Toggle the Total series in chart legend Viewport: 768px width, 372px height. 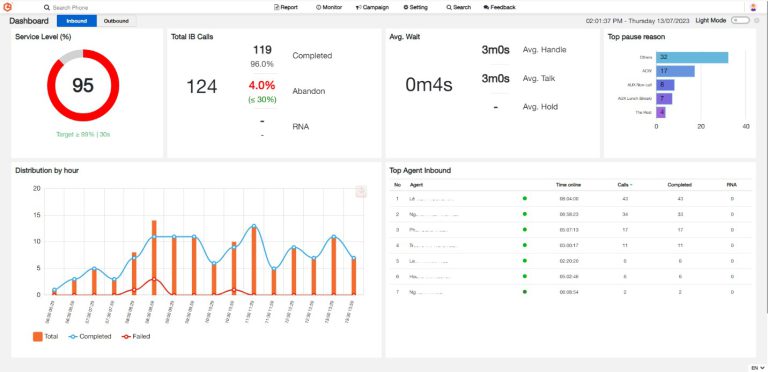(45, 336)
